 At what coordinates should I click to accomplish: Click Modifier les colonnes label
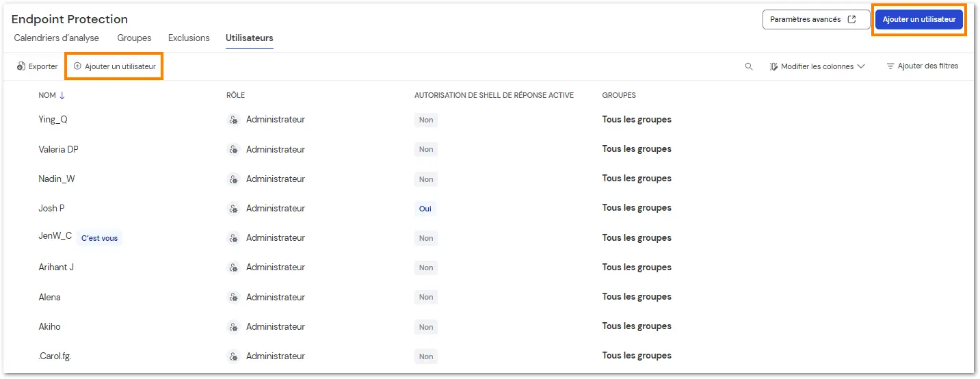click(x=817, y=66)
